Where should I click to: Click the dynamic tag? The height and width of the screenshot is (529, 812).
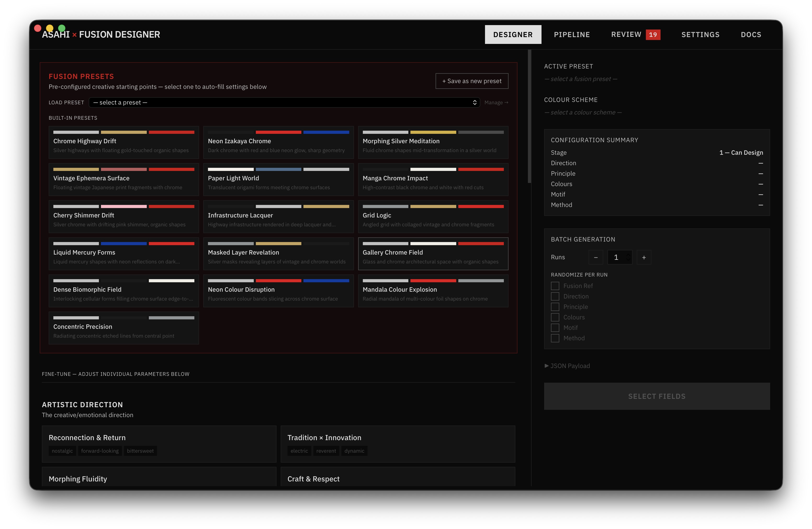coord(354,451)
